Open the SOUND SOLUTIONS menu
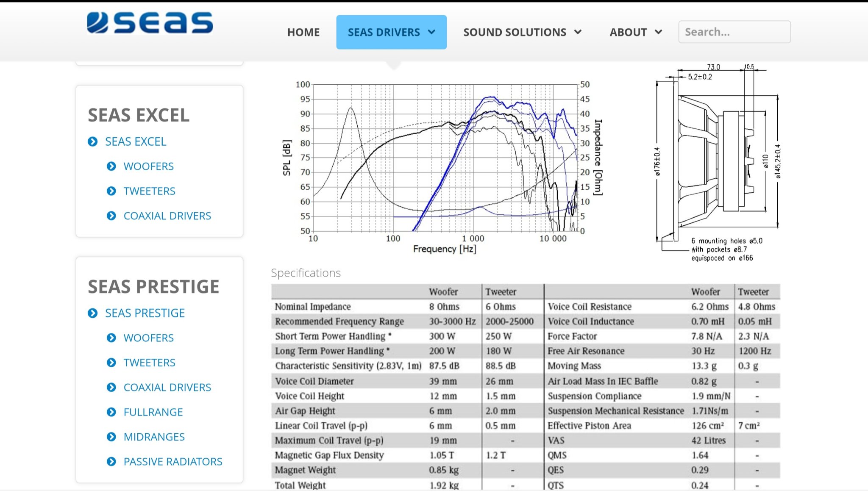The width and height of the screenshot is (868, 496). pos(522,32)
